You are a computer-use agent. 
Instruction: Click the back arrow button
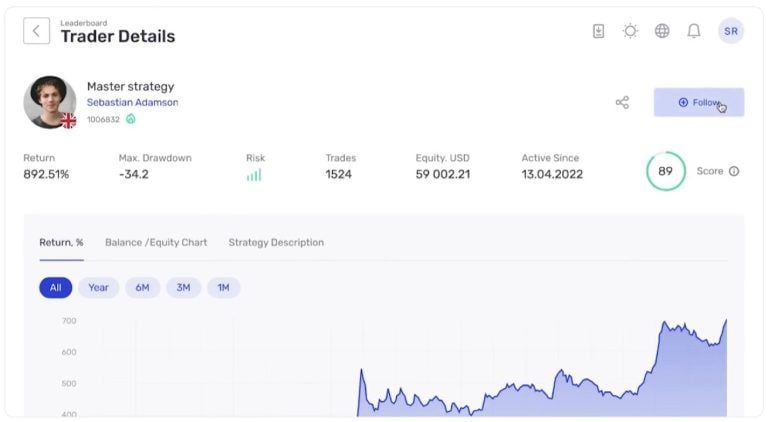point(36,31)
